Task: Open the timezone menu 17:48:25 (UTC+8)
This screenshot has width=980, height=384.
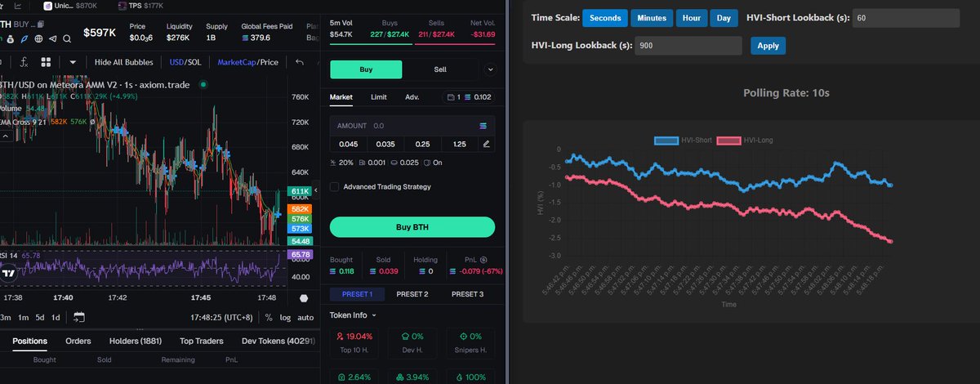Action: (223, 317)
